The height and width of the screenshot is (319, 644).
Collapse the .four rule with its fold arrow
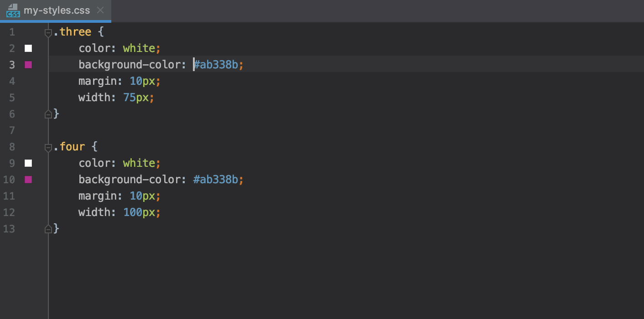tap(48, 147)
